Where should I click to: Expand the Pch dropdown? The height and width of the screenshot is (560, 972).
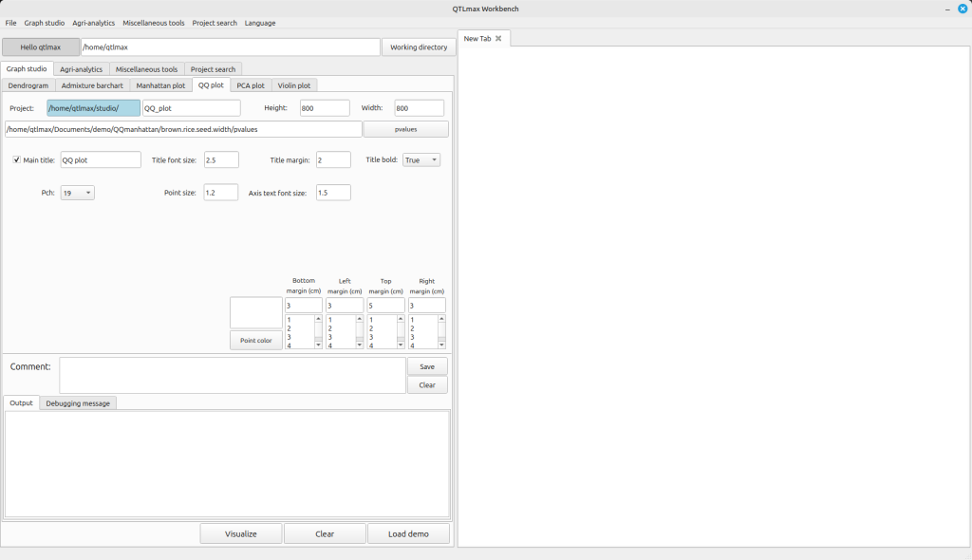77,193
